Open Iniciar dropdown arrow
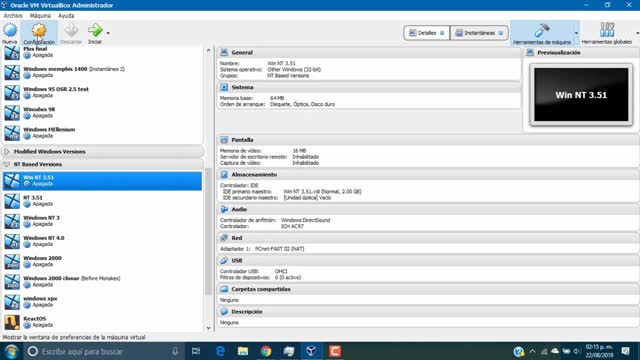The image size is (640, 360). [108, 33]
